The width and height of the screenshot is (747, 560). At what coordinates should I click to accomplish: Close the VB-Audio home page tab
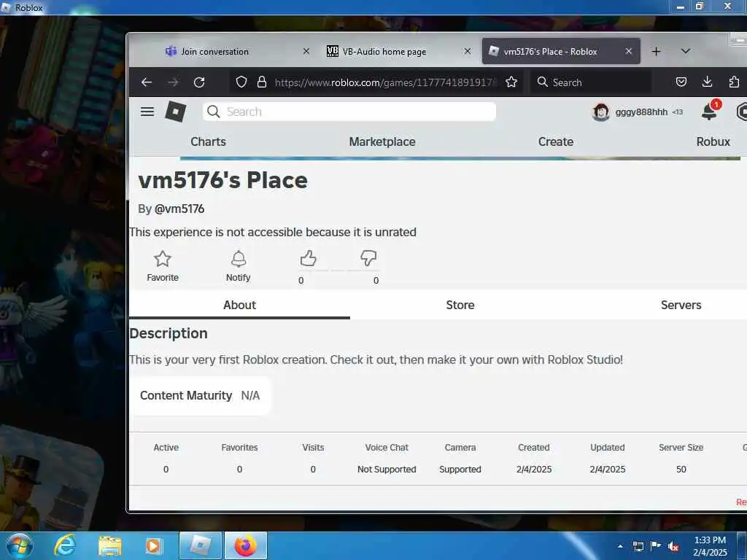[x=468, y=51]
